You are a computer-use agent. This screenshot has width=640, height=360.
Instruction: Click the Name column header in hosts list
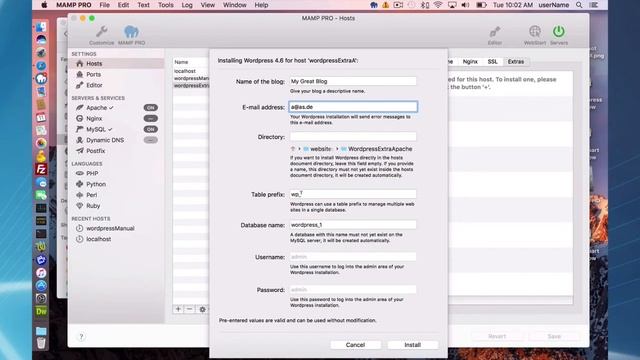click(190, 62)
